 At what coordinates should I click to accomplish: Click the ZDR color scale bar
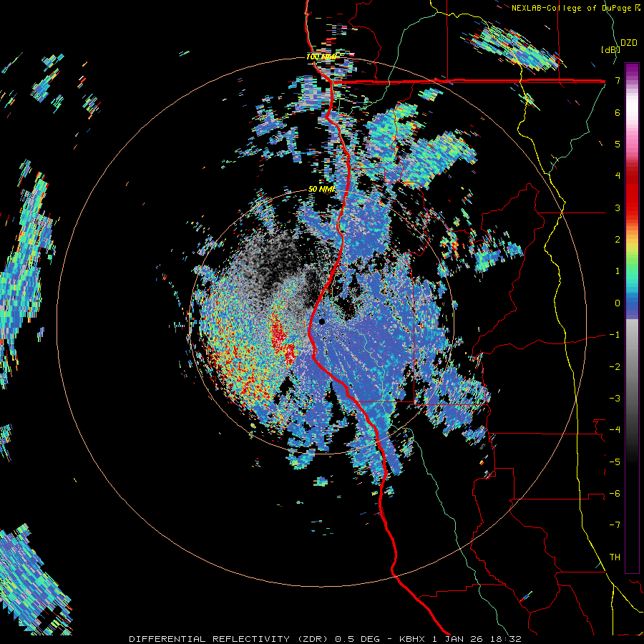tap(632, 318)
